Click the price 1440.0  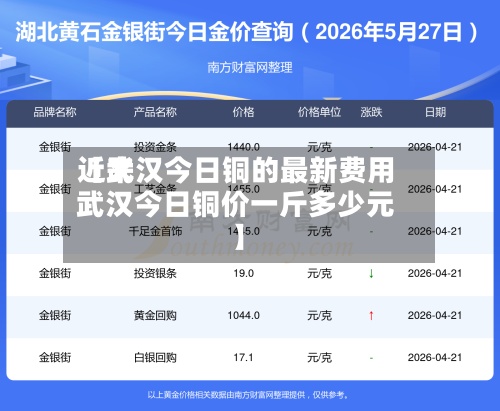pyautogui.click(x=243, y=147)
